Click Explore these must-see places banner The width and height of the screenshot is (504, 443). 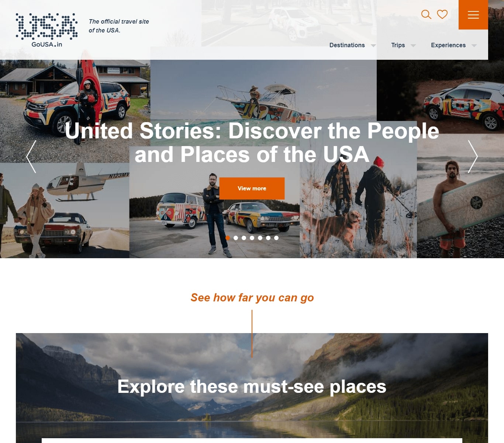(x=252, y=387)
